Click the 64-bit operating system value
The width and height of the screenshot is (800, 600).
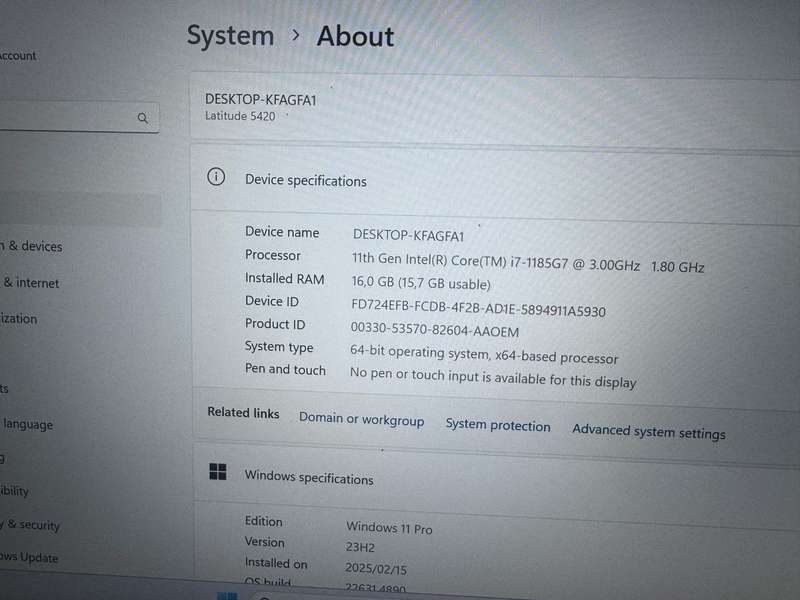point(484,355)
